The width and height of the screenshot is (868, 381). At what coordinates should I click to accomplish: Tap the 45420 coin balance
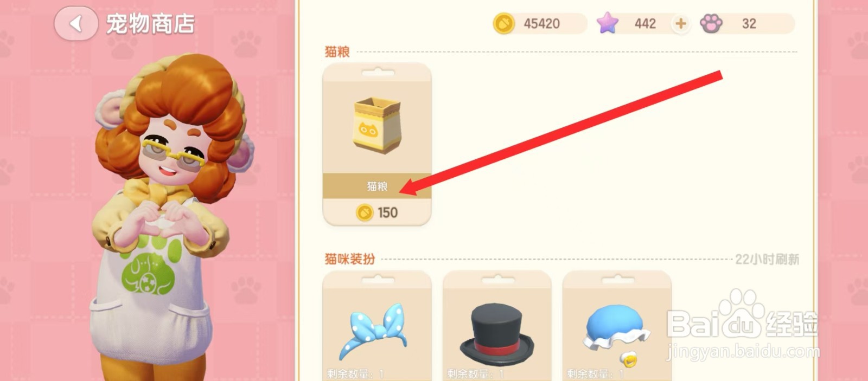point(541,24)
